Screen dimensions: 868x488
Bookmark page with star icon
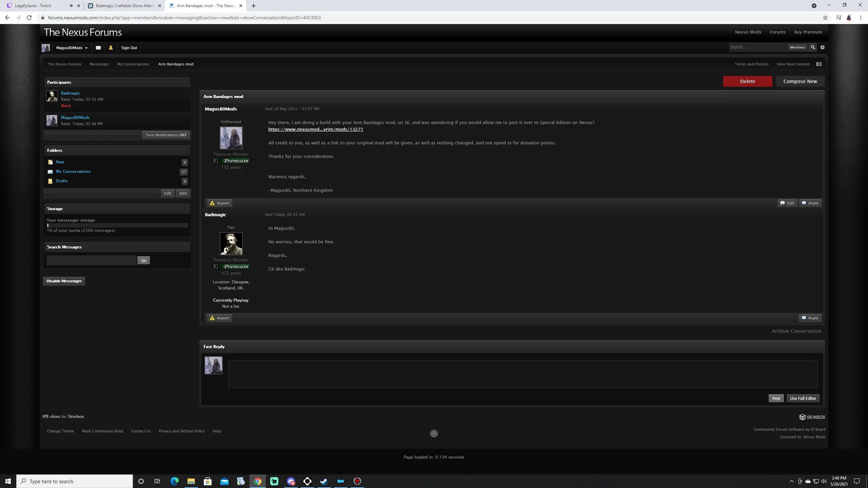pos(825,18)
